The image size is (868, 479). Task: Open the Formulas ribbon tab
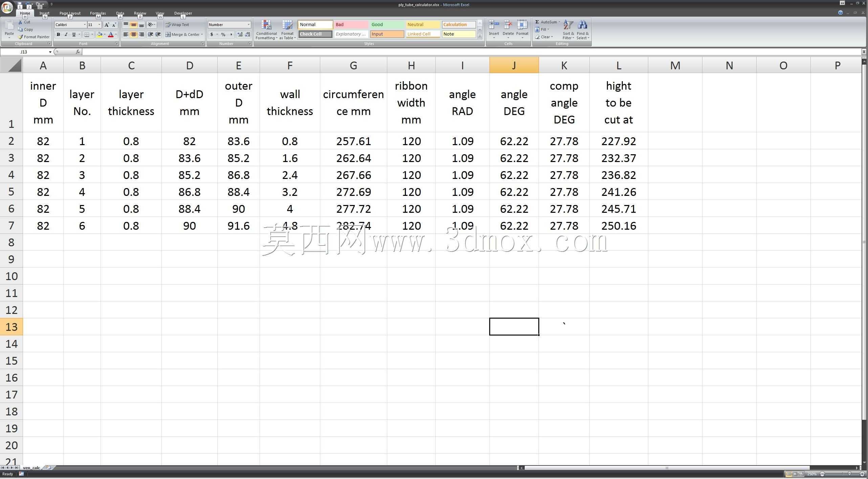click(98, 13)
